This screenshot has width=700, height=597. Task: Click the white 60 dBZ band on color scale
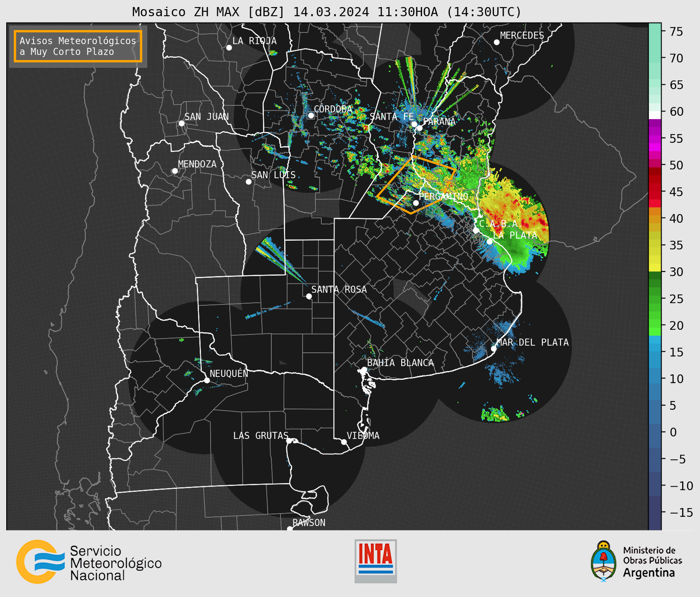(655, 115)
